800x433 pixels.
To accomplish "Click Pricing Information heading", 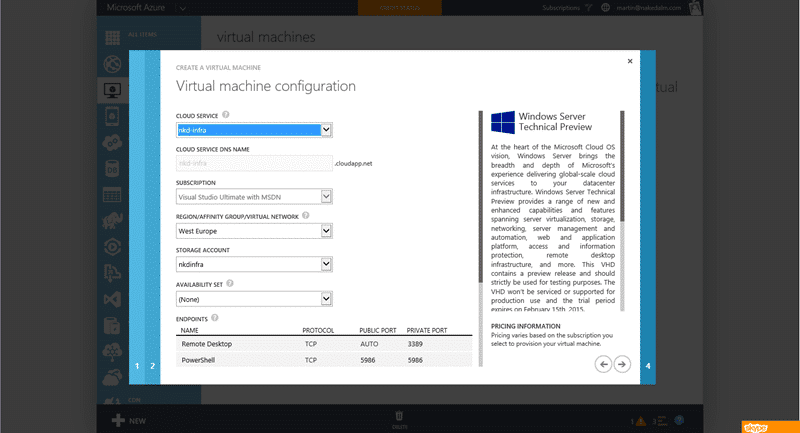I will click(x=526, y=326).
